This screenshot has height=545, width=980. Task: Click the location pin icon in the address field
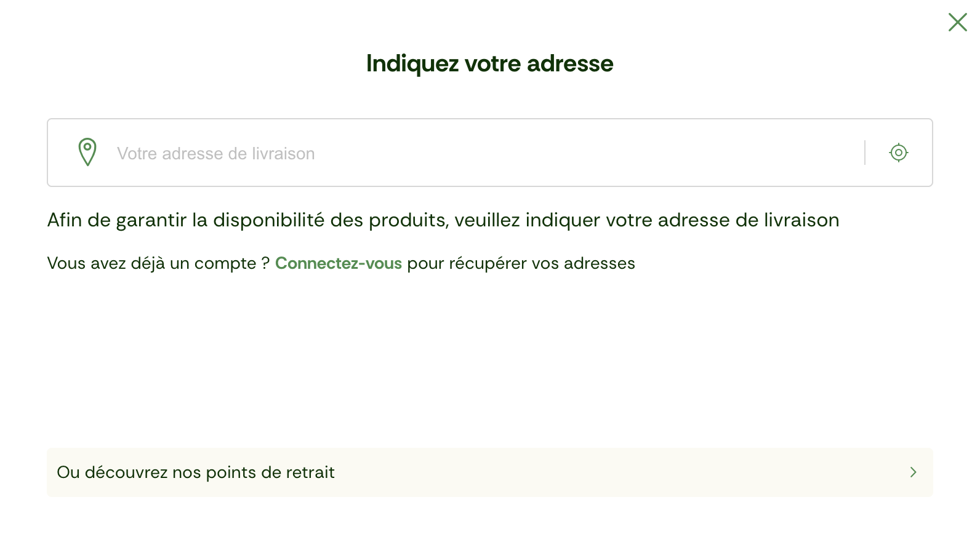coord(87,153)
